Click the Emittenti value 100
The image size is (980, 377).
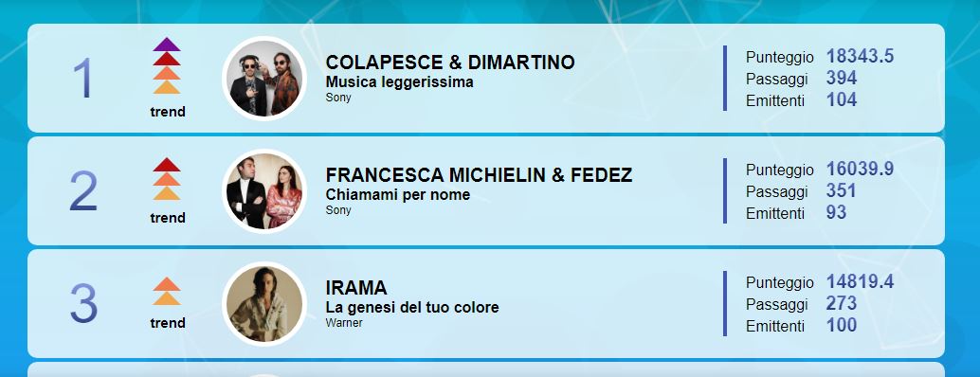[842, 325]
